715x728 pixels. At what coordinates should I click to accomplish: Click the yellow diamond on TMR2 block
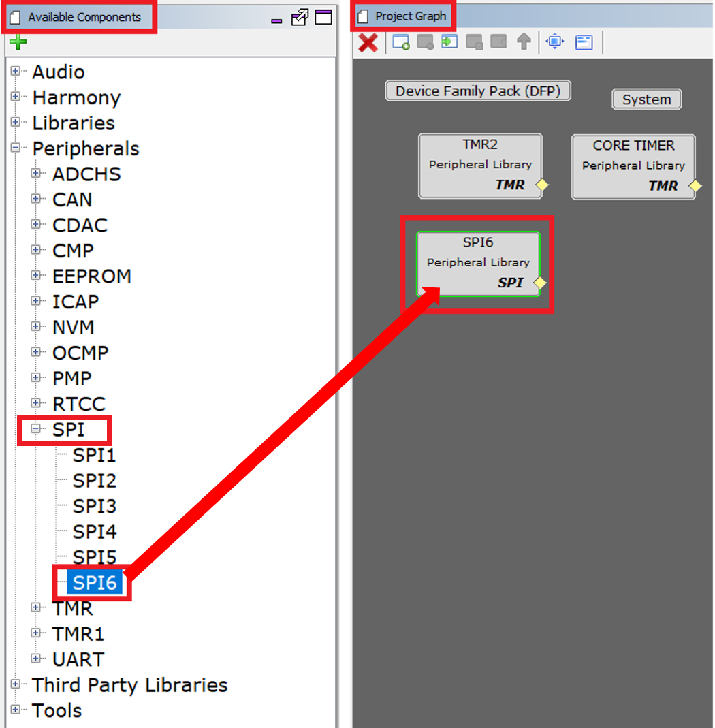543,185
